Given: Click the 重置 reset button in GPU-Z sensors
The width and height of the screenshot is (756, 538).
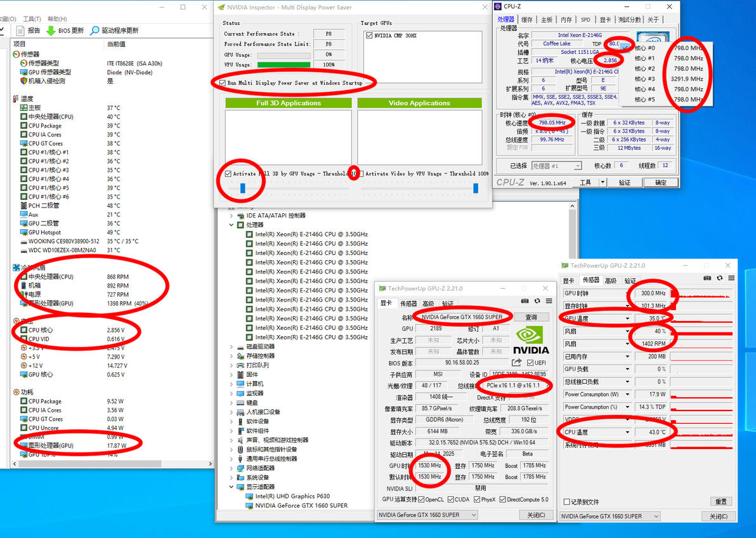Looking at the screenshot, I should [721, 502].
